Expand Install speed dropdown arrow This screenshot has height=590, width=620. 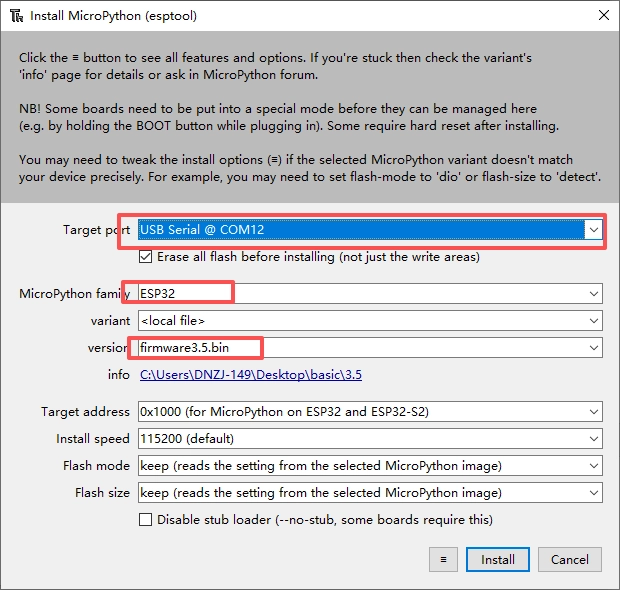pos(594,439)
